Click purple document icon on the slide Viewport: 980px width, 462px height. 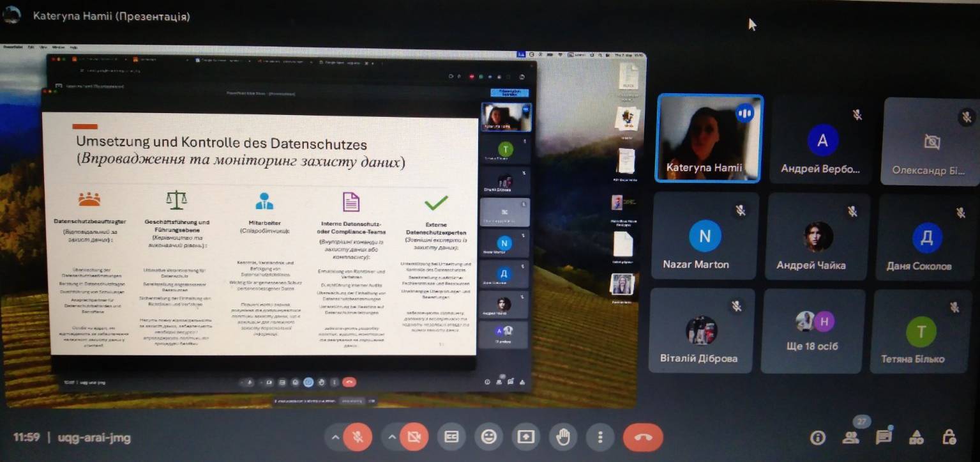pos(351,201)
